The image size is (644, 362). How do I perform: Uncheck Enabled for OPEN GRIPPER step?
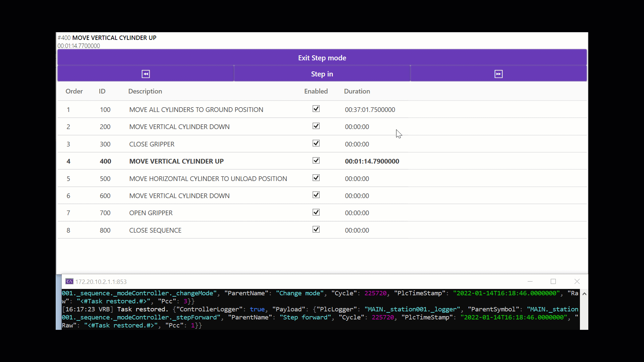(316, 212)
